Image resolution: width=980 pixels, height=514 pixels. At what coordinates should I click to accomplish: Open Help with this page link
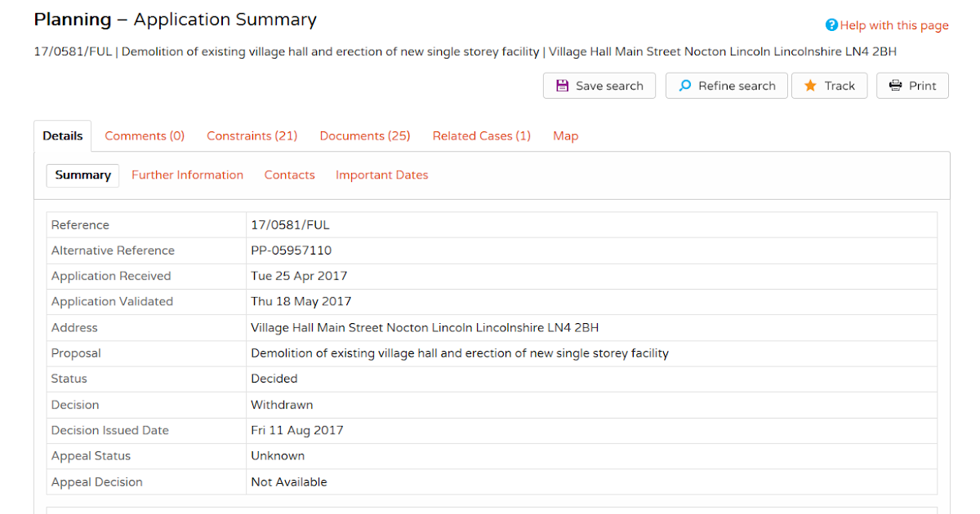pos(893,24)
